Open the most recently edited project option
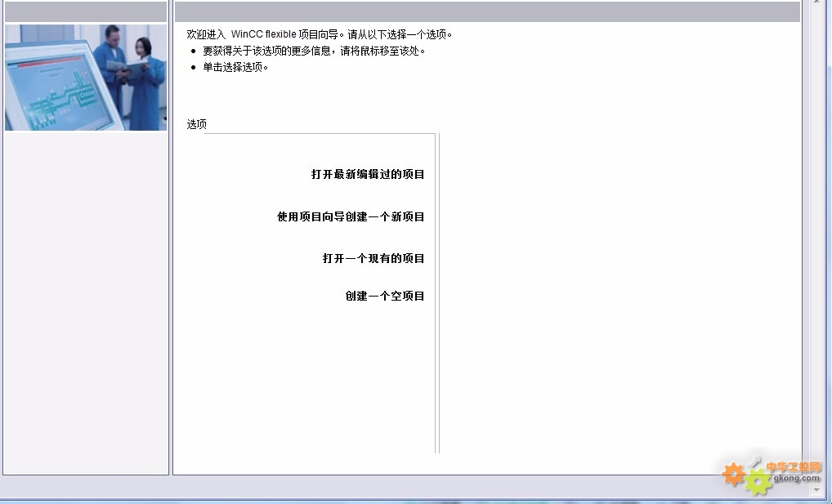This screenshot has width=832, height=504. pyautogui.click(x=368, y=175)
